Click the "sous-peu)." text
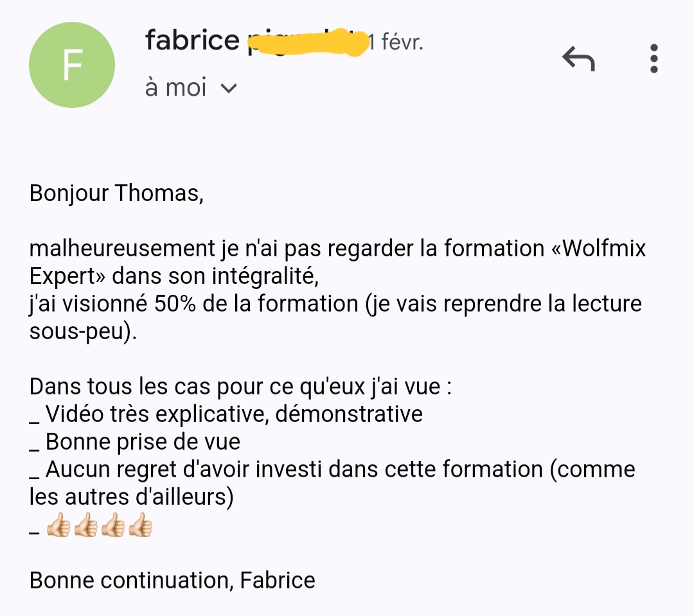The image size is (694, 616). pos(83,332)
